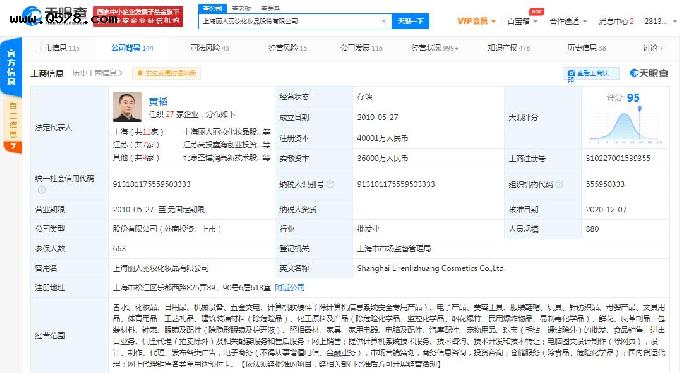Click the orange 自主信息 side tab
The image size is (680, 373).
click(x=12, y=125)
